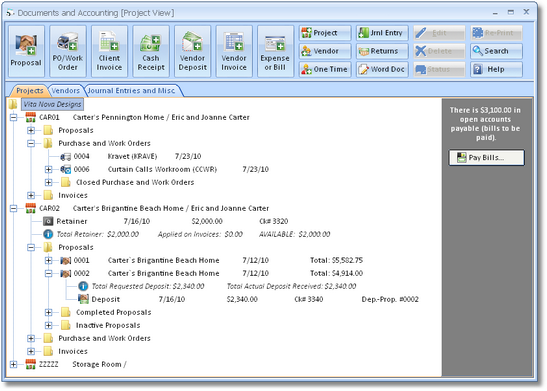This screenshot has width=547, height=391.
Task: Select proposal 0001 totaling $5,582.75
Action: tap(212, 261)
